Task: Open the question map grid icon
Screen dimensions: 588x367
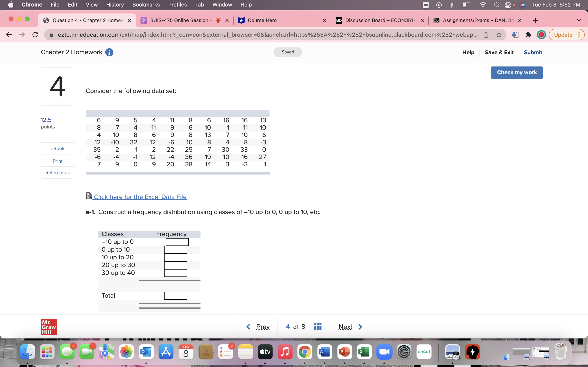Action: click(318, 326)
